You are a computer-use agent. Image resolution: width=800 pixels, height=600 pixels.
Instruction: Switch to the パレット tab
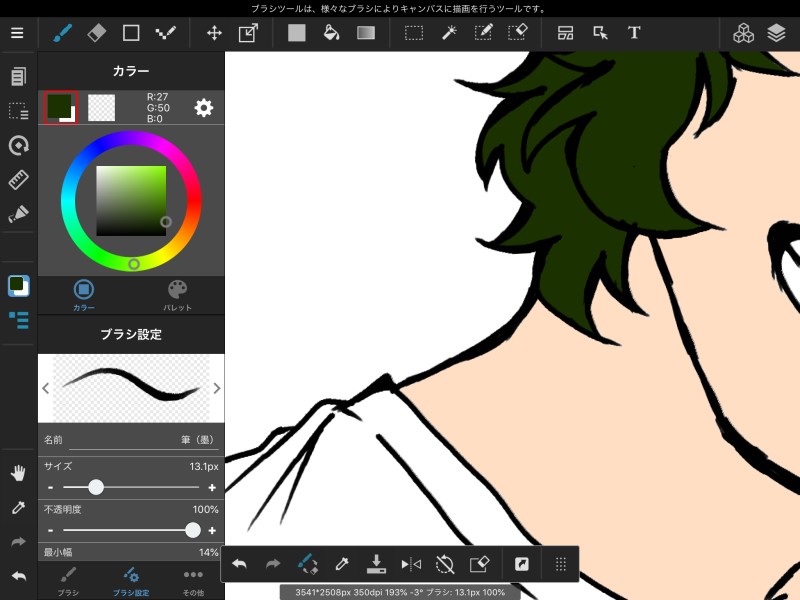tap(178, 295)
